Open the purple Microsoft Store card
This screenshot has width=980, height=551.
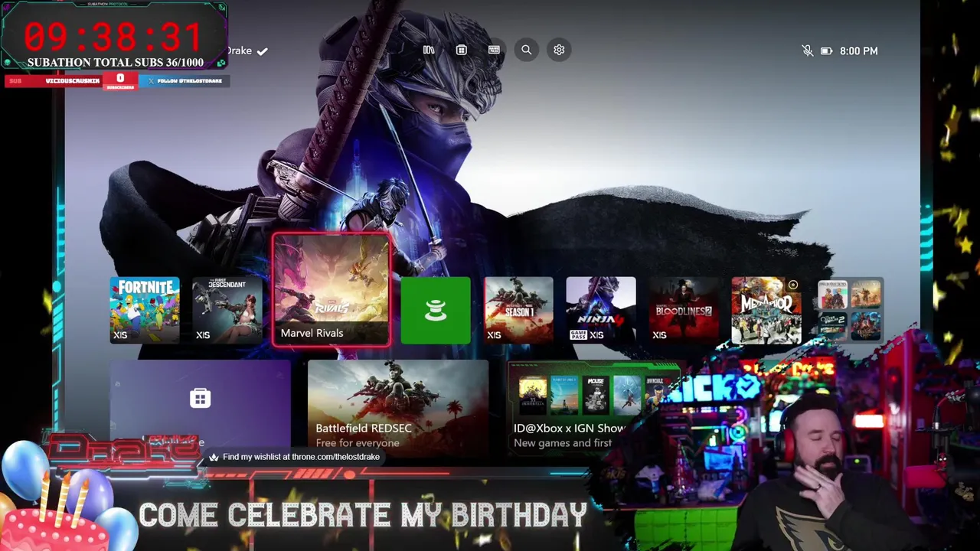tap(200, 406)
